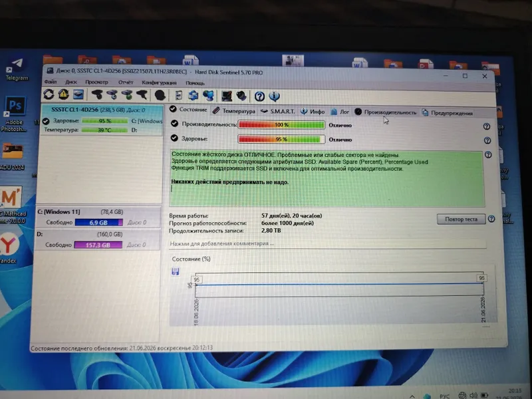
Task: Switch to the S.M.A.R.T. tab
Action: point(278,111)
